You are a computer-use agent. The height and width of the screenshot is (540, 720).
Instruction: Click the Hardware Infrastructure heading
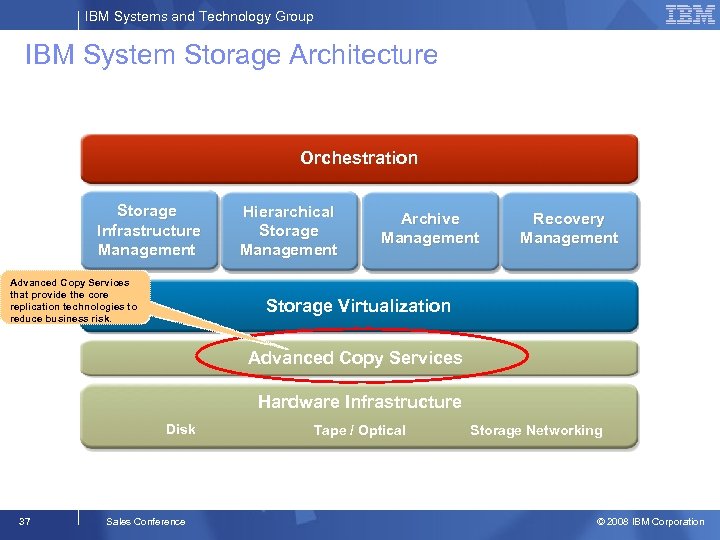[x=360, y=402]
